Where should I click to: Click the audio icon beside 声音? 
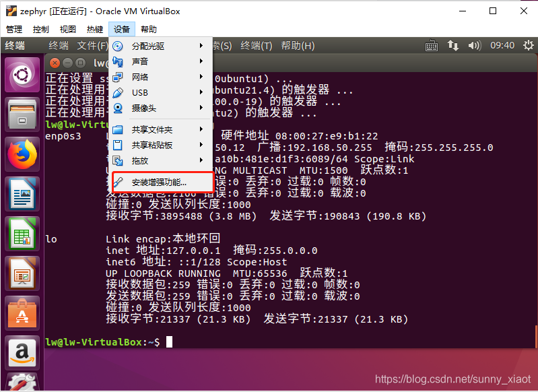pos(118,61)
